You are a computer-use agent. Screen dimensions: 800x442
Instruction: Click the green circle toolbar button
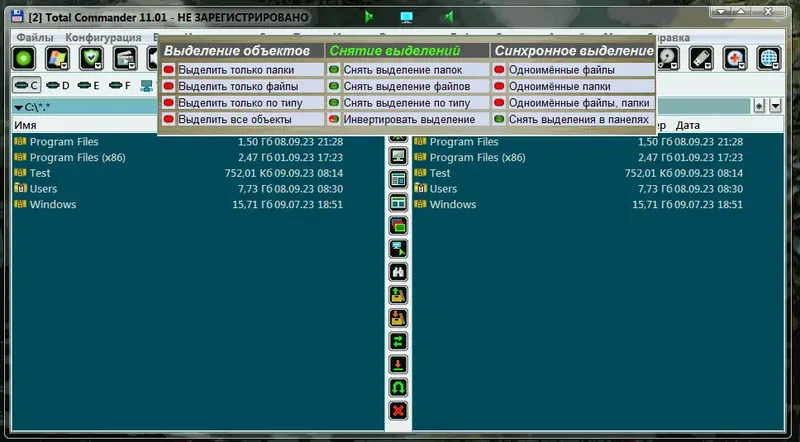23,59
